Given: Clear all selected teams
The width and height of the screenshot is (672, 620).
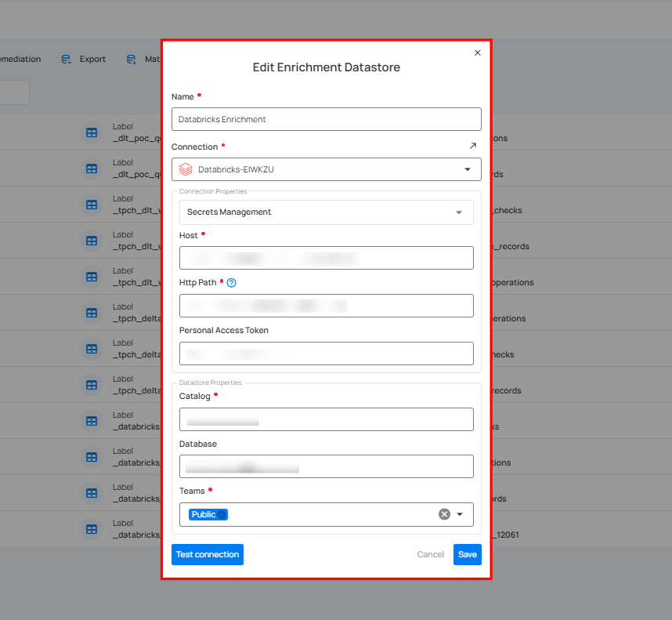Looking at the screenshot, I should 444,514.
